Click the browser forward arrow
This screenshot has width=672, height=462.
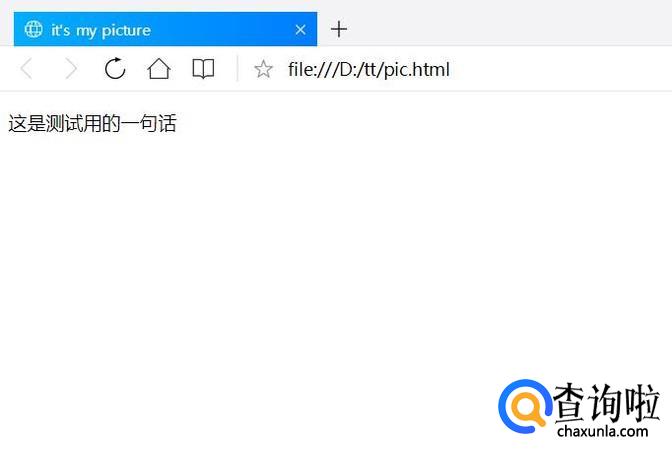pyautogui.click(x=71, y=69)
